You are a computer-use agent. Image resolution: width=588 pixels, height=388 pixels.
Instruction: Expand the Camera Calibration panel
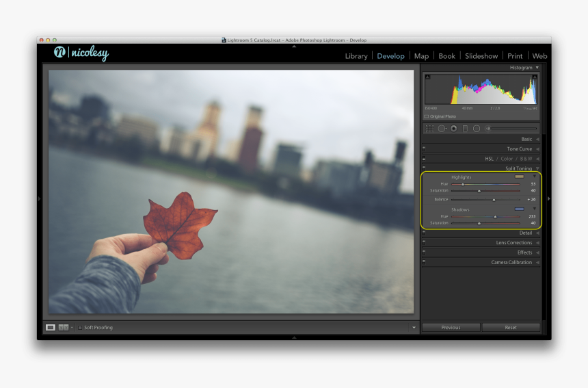[x=537, y=262]
